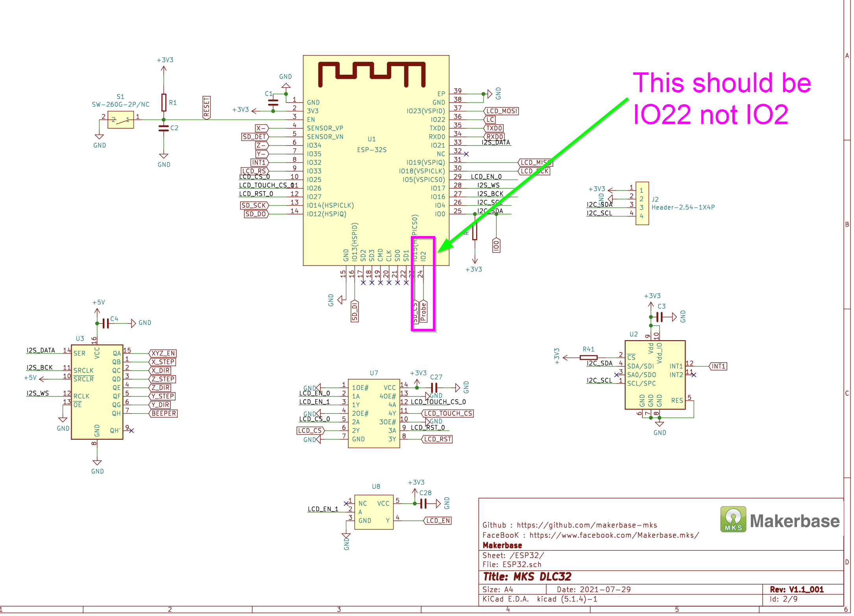
Task: Select the Id: 2/9 field
Action: [784, 599]
